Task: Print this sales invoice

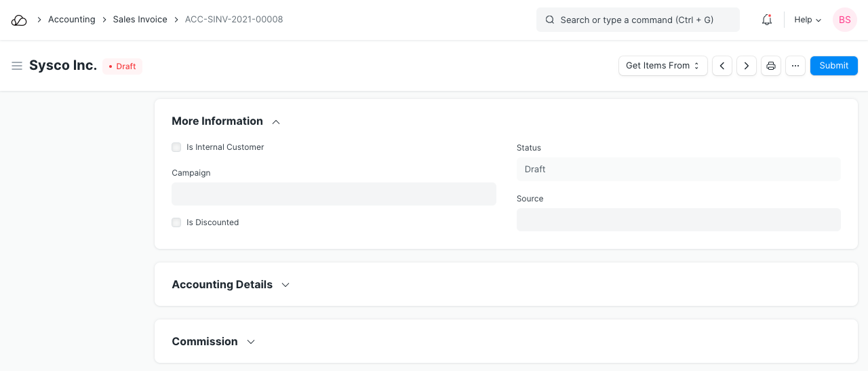Action: (771, 66)
